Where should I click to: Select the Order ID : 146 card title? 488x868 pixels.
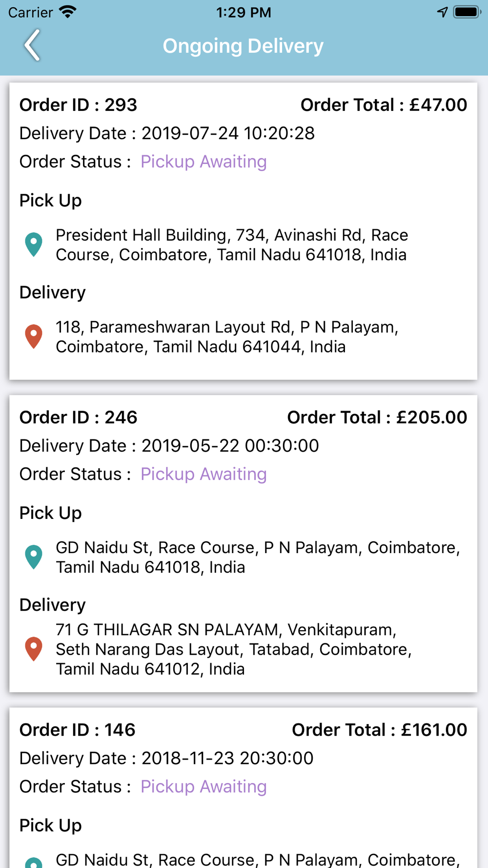[x=77, y=730]
